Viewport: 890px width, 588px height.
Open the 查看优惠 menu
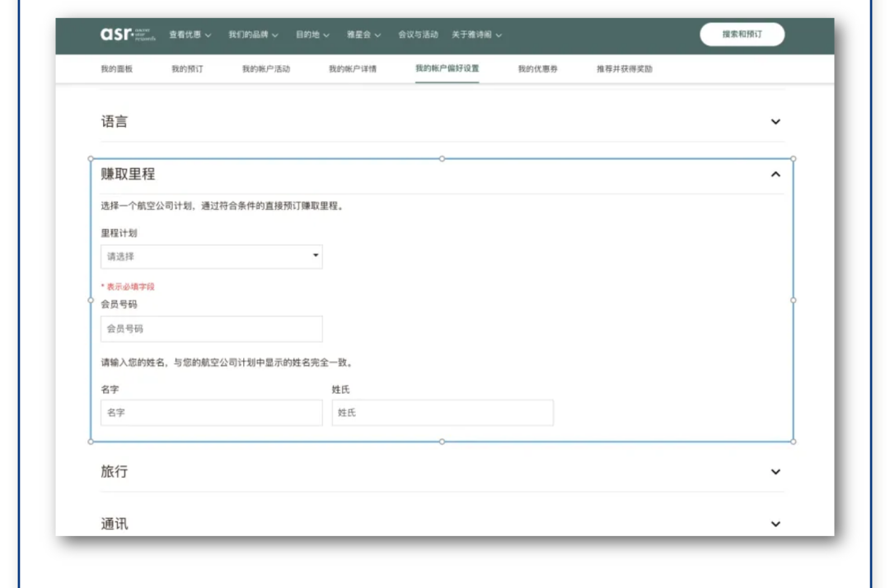click(x=190, y=35)
